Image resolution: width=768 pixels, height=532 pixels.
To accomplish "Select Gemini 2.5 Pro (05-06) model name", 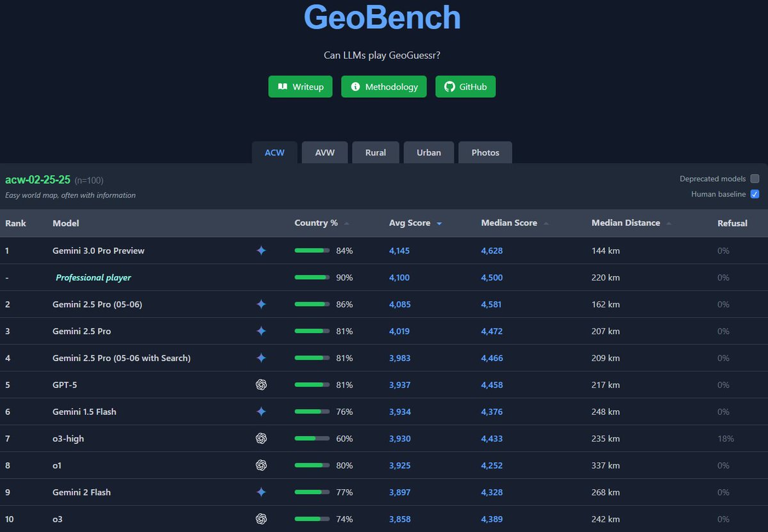I will [97, 305].
